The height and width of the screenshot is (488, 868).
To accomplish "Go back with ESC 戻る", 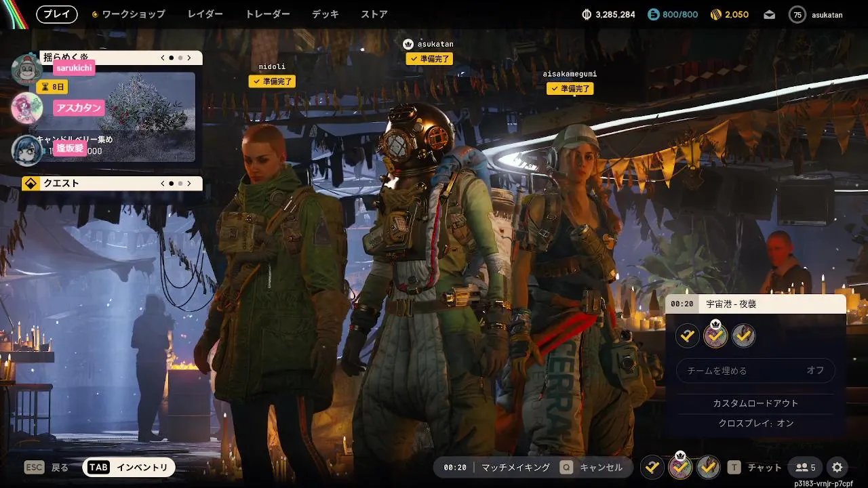I will coord(46,468).
